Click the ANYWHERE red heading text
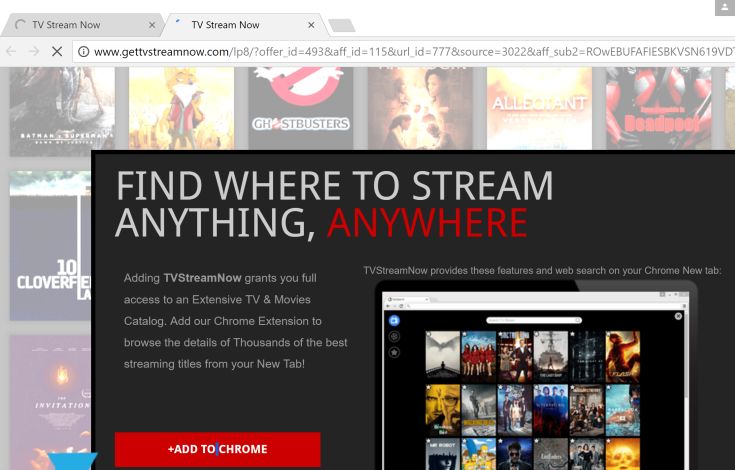Image resolution: width=735 pixels, height=470 pixels. click(428, 223)
